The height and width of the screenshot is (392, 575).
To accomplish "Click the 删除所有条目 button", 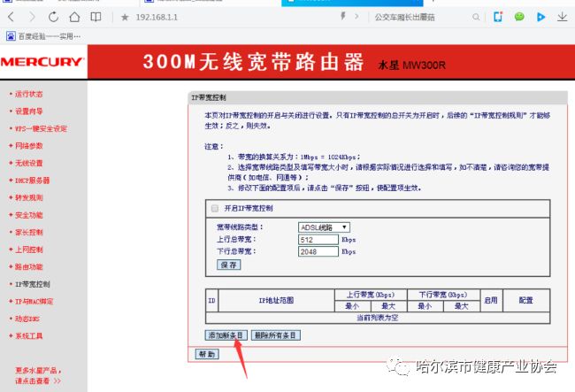I will (x=276, y=335).
